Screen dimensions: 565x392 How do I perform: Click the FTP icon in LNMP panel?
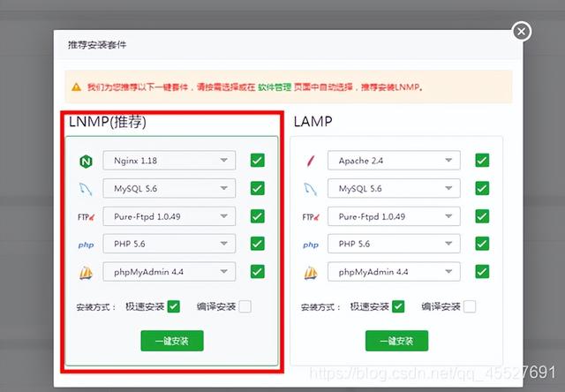87,217
